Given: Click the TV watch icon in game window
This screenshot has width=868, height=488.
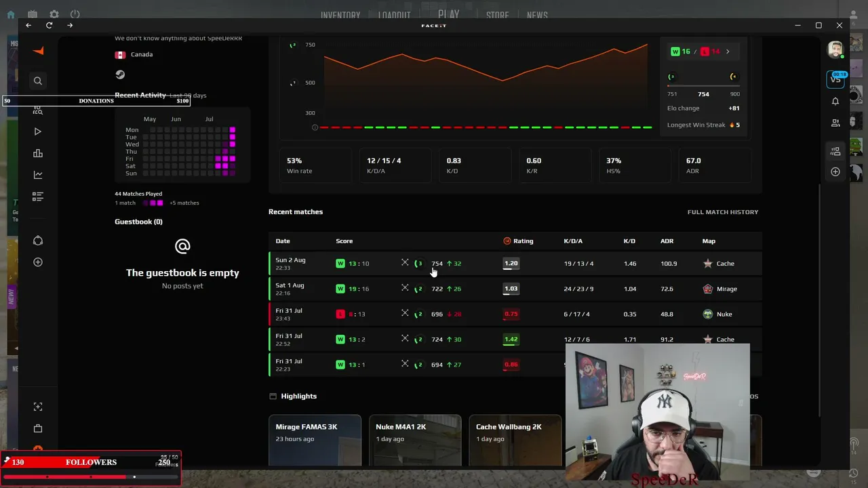Looking at the screenshot, I should (33, 14).
